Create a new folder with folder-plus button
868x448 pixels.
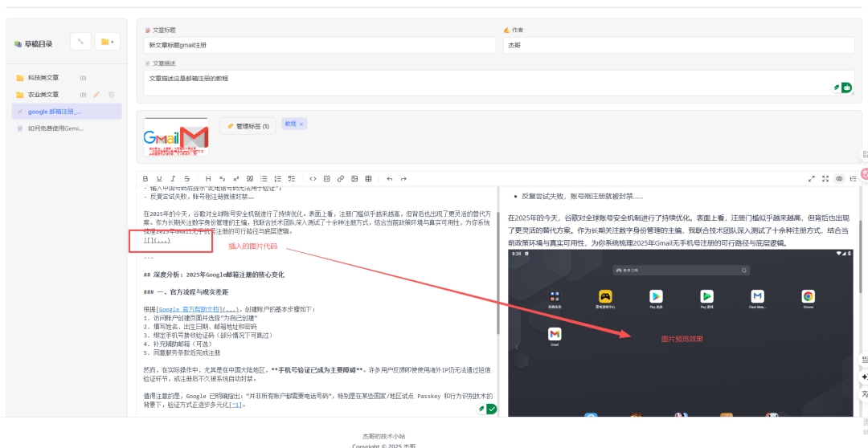108,42
